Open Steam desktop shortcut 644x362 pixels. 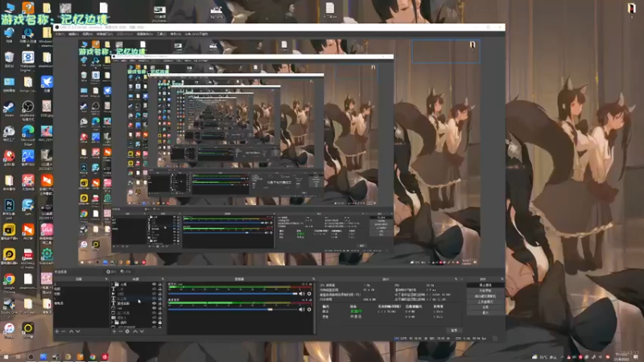tap(9, 109)
